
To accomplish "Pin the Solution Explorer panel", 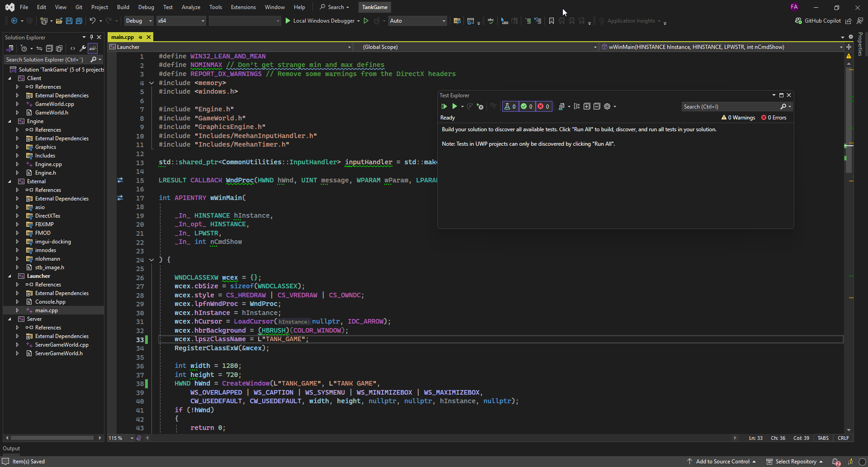I will [91, 37].
